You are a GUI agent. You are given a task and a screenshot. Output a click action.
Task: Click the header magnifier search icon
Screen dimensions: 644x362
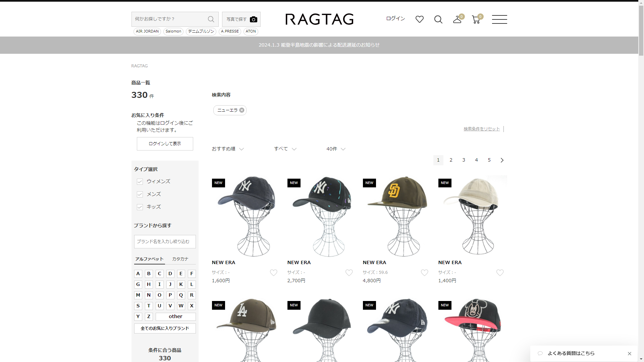click(438, 19)
